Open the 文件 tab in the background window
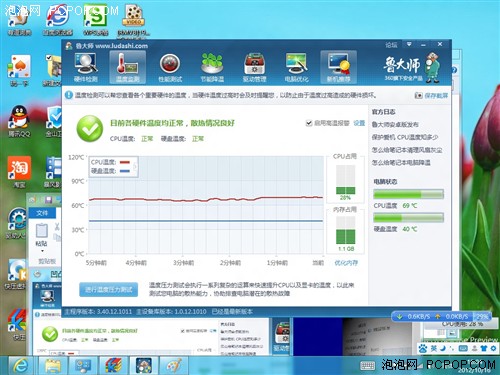The image size is (500, 375). (42, 213)
